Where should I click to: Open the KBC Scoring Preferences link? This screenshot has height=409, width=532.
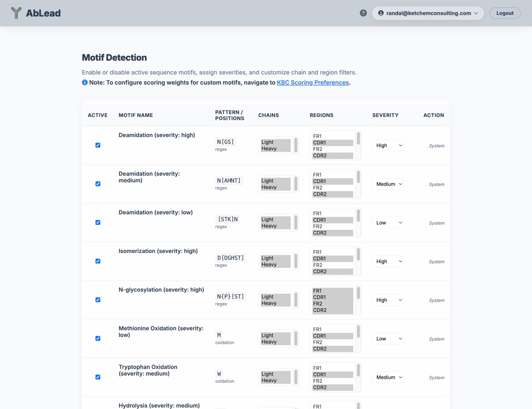pos(313,82)
